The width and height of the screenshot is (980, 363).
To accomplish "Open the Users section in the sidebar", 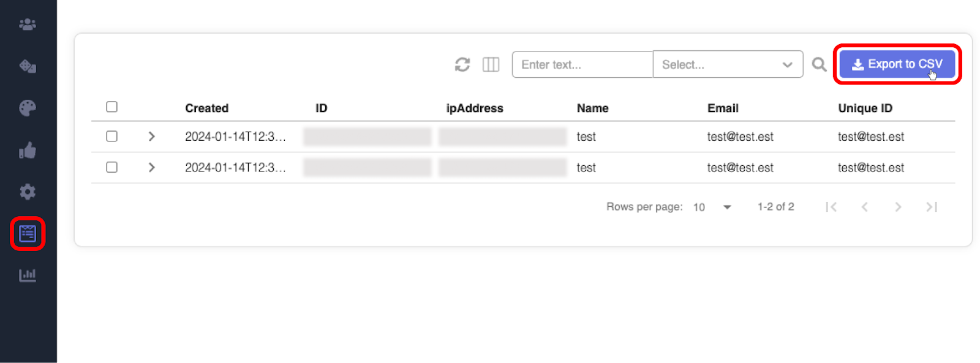I will 27,24.
